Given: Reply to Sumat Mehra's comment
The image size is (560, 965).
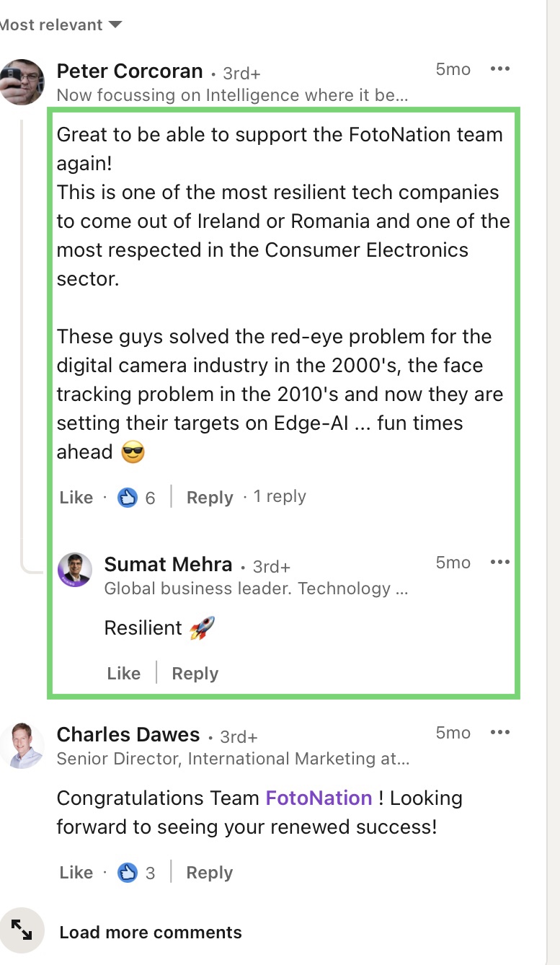Looking at the screenshot, I should tap(195, 674).
